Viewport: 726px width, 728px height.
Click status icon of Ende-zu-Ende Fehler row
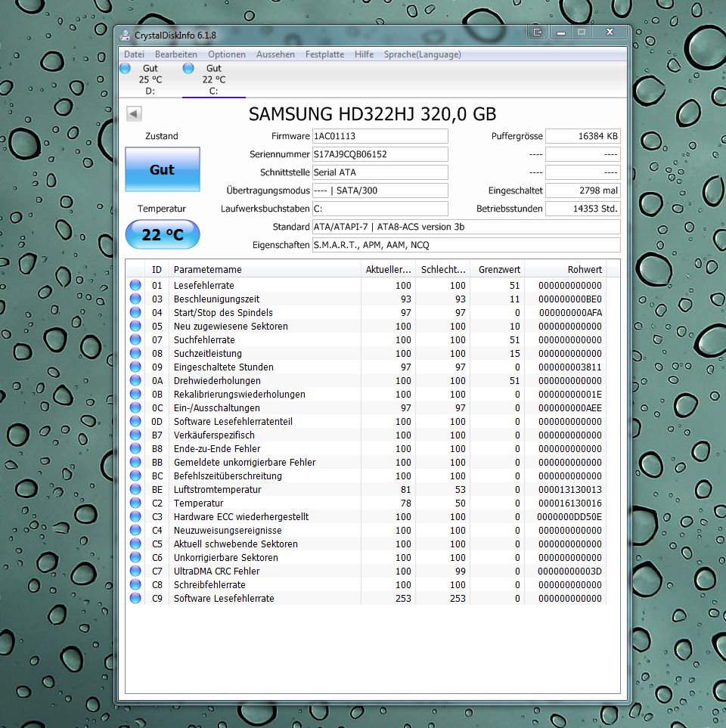point(135,448)
